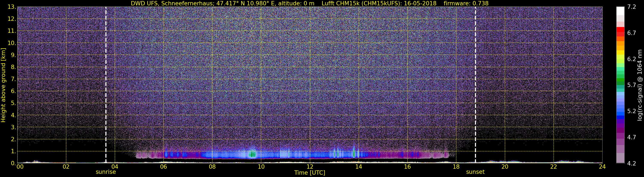644x177 pixels.
Task: Click the red segment of the colorbar
Action: tap(620, 29)
